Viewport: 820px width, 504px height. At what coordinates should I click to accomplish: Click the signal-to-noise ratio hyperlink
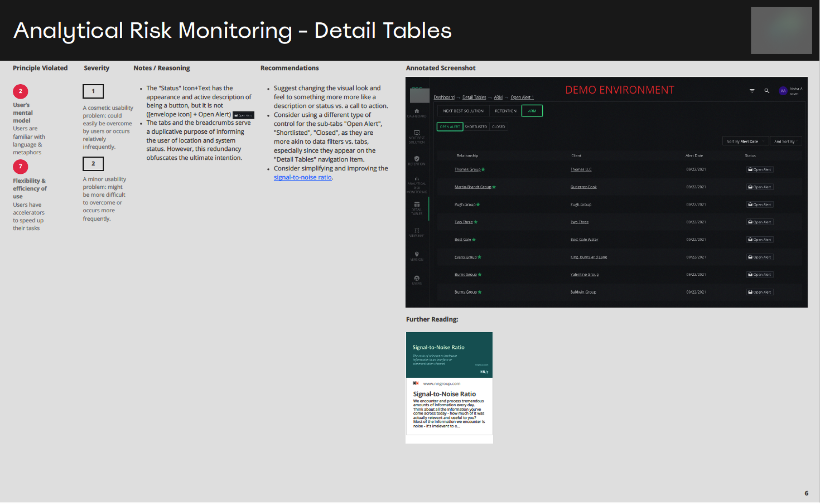click(x=302, y=177)
